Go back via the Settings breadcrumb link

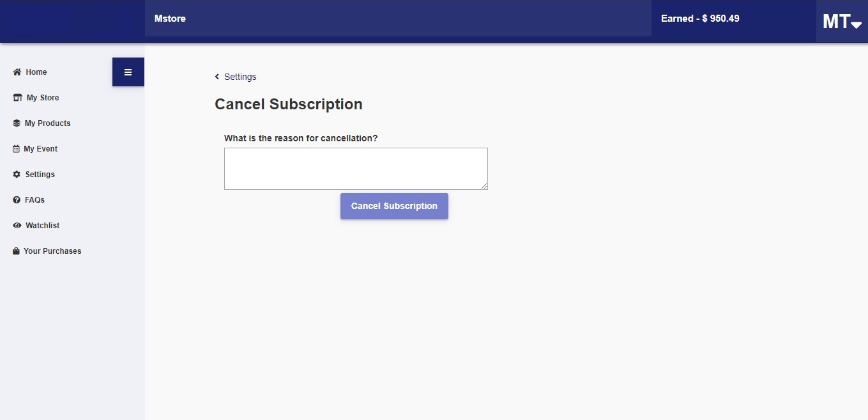[240, 77]
